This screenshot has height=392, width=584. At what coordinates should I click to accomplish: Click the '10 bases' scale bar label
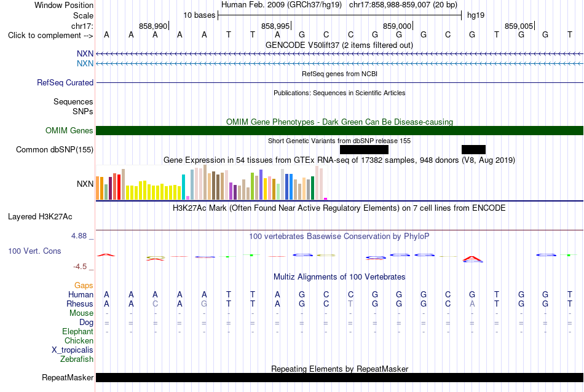point(199,15)
